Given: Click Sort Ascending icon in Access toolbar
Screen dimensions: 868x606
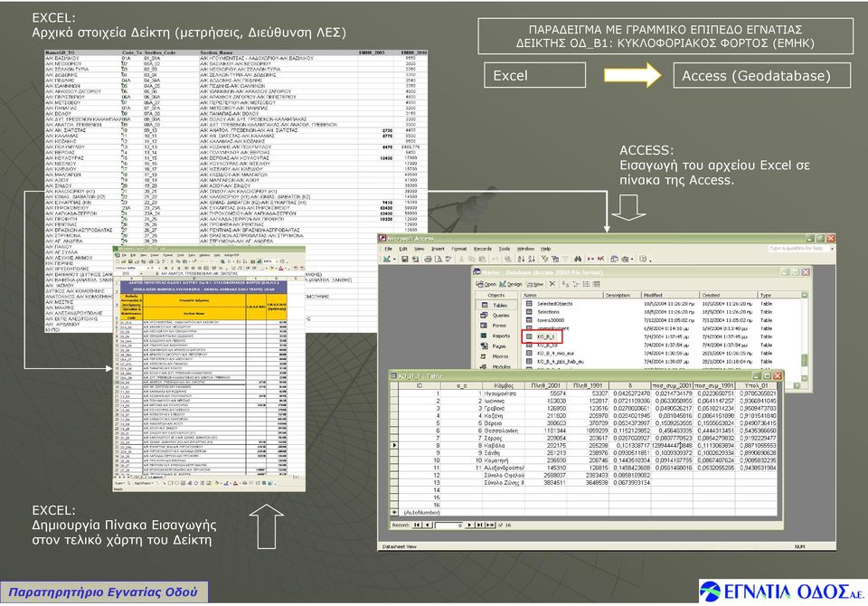Looking at the screenshot, I should pos(521,260).
